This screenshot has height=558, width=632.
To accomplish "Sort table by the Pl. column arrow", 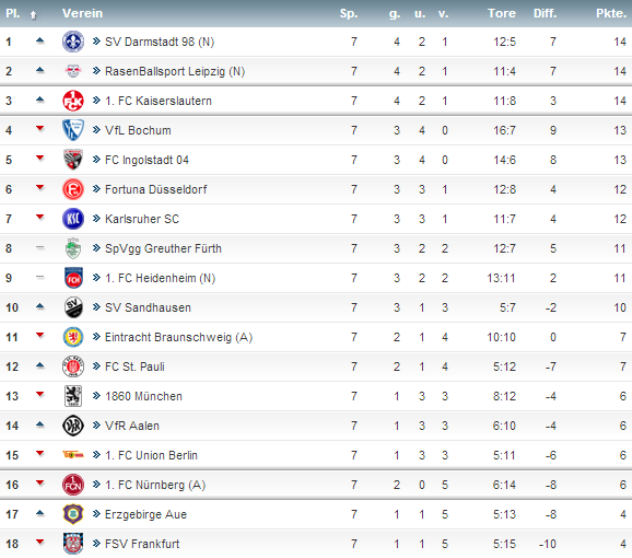I will pos(33,14).
